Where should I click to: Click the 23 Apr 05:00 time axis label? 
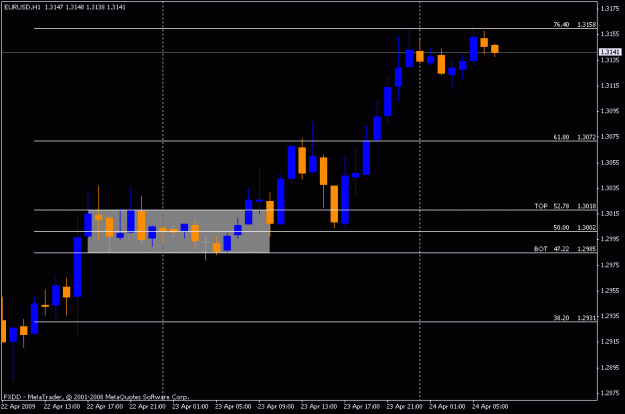[233, 406]
